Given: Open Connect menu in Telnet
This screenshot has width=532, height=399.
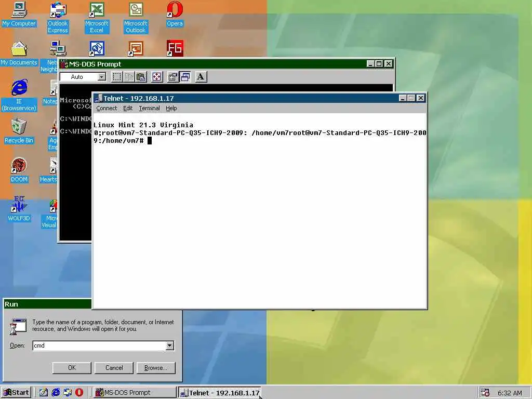Looking at the screenshot, I should click(107, 108).
